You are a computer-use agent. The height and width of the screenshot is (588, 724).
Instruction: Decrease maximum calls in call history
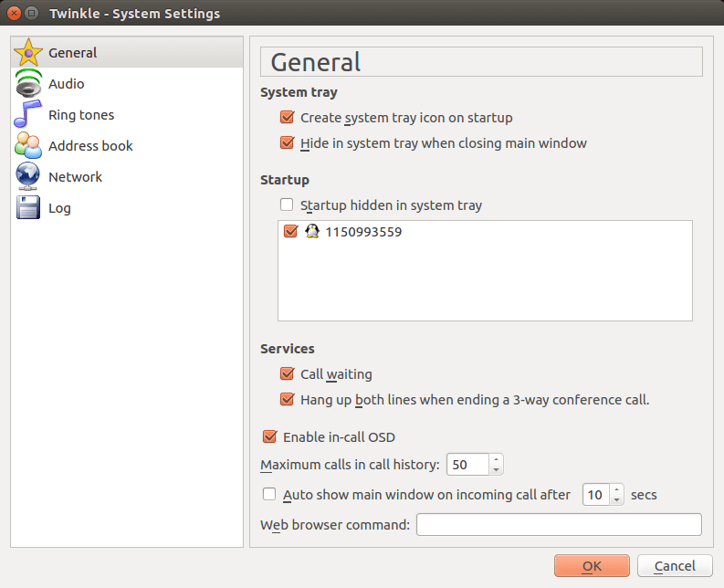point(496,469)
